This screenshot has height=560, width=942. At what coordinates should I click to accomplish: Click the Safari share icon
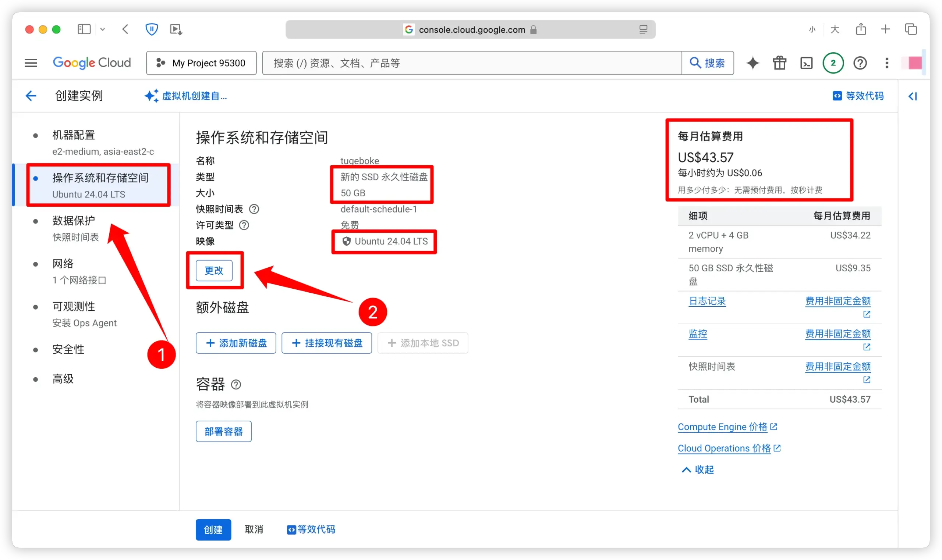(860, 29)
